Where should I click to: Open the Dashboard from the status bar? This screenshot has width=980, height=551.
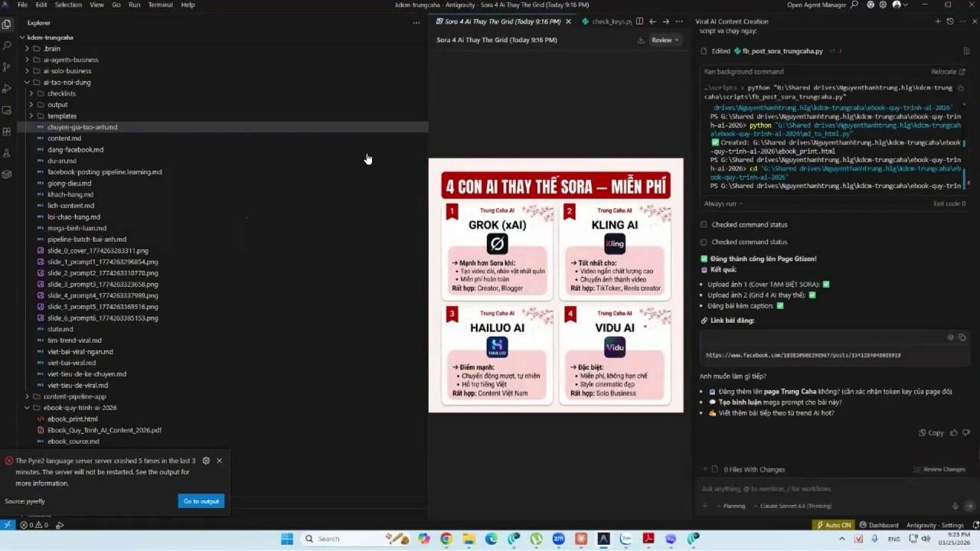pos(879,525)
